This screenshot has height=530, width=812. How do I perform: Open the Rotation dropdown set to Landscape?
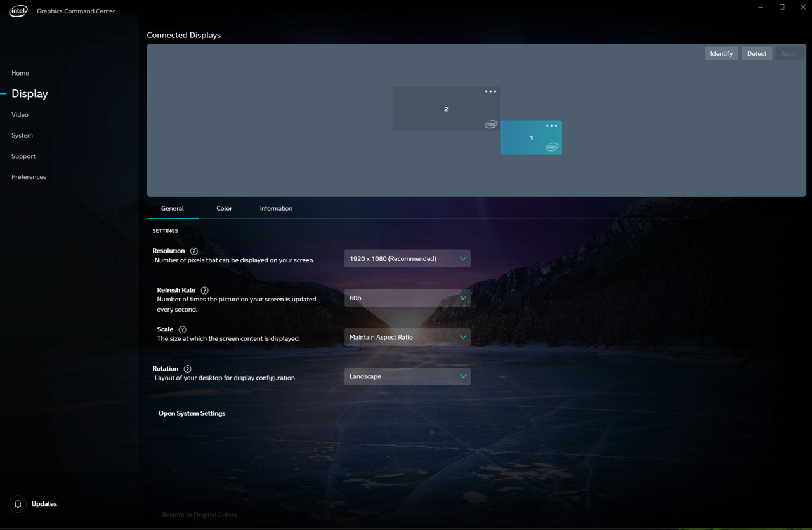coord(407,376)
